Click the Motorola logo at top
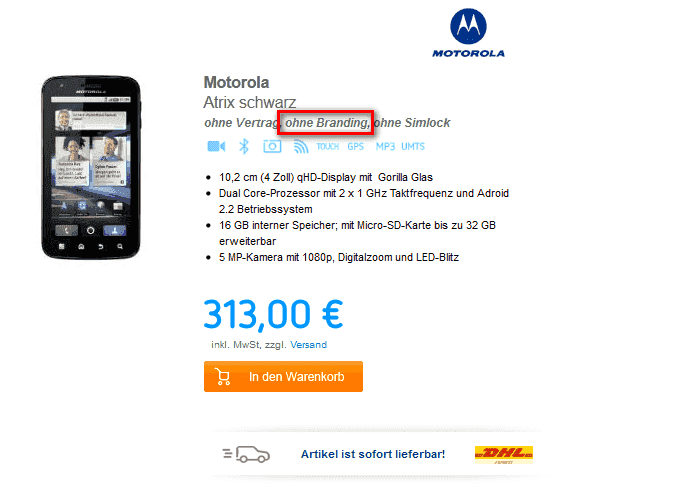The height and width of the screenshot is (498, 674). 468,33
